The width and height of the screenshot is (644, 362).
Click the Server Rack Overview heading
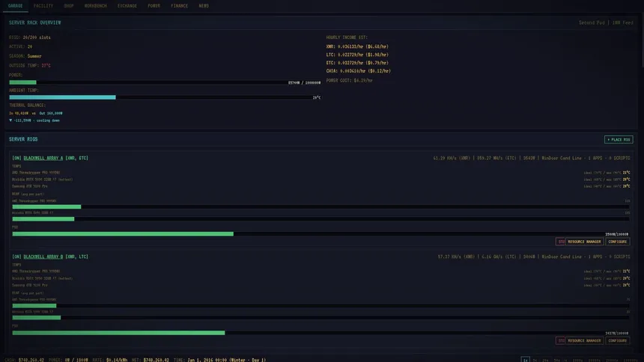pos(35,22)
